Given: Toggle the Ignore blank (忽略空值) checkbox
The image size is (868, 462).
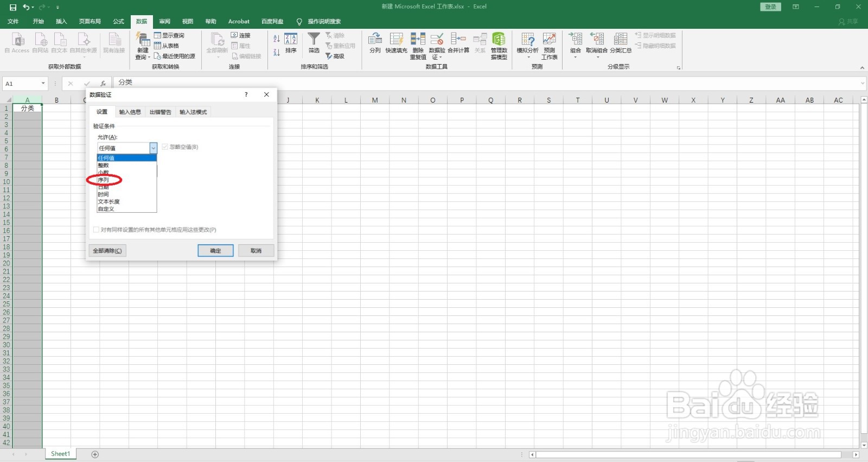Looking at the screenshot, I should tap(165, 147).
